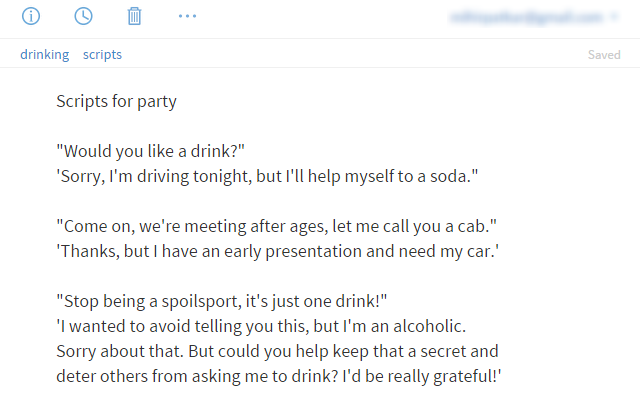The height and width of the screenshot is (420, 640).
Task: Click the line starting "Sorry about that."
Action: point(278,351)
